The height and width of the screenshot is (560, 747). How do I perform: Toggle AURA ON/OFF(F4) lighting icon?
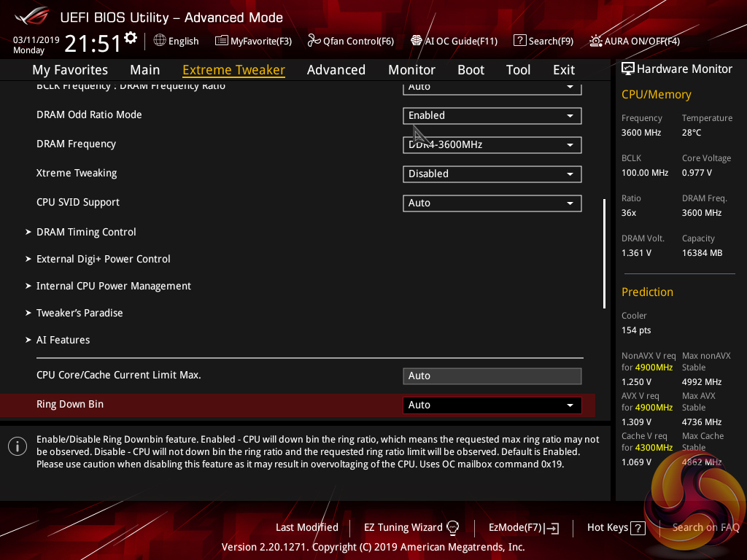click(596, 41)
